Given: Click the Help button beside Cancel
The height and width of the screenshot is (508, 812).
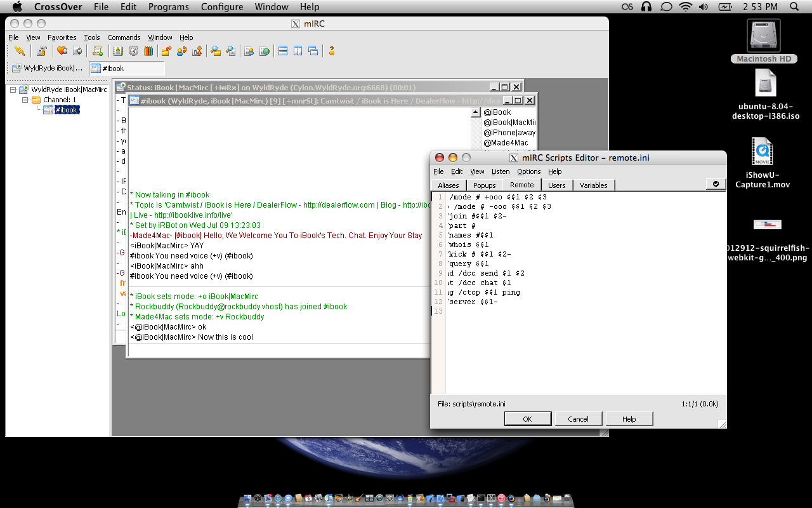Looking at the screenshot, I should point(629,419).
